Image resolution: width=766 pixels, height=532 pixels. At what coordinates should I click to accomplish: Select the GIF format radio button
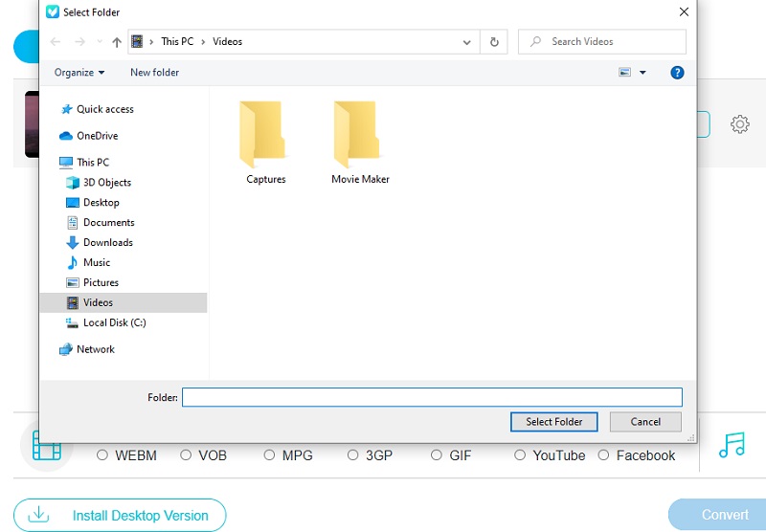click(437, 455)
